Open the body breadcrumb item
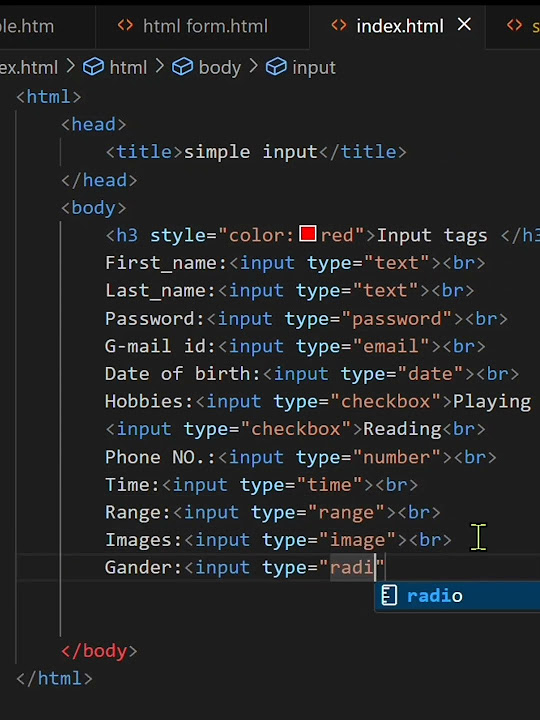The width and height of the screenshot is (540, 720). pos(219,68)
